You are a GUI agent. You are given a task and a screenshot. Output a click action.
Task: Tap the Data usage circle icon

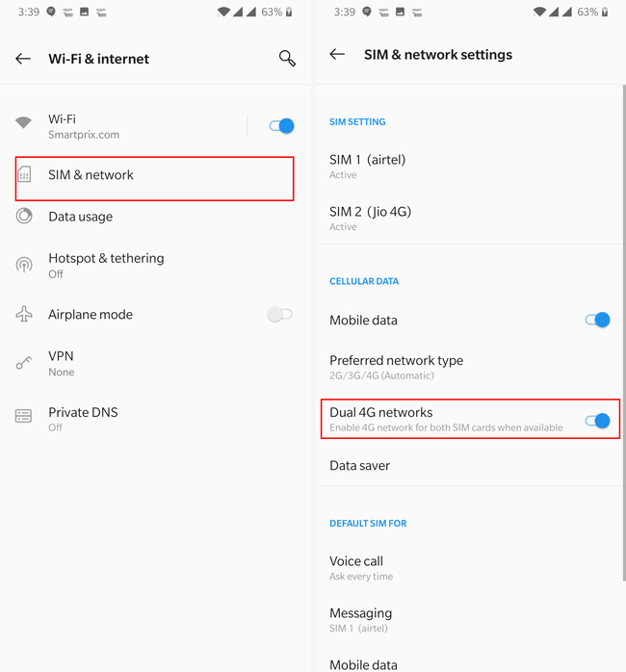coord(24,216)
